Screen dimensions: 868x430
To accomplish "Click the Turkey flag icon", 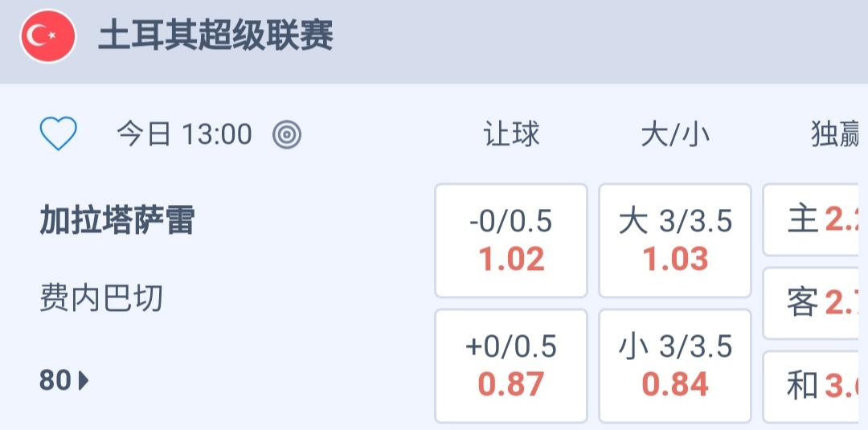I will [x=48, y=37].
